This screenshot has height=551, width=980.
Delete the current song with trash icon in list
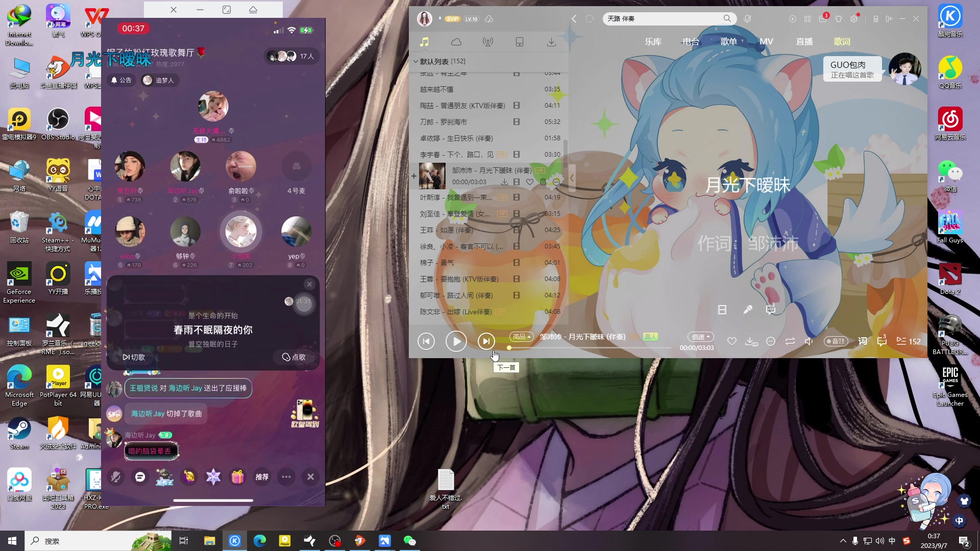pyautogui.click(x=543, y=182)
